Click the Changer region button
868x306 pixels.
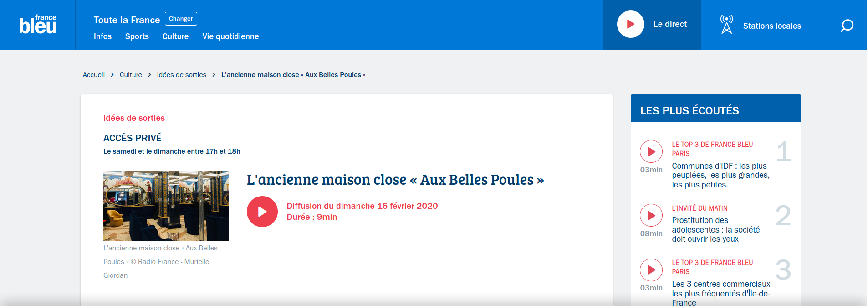pyautogui.click(x=181, y=19)
